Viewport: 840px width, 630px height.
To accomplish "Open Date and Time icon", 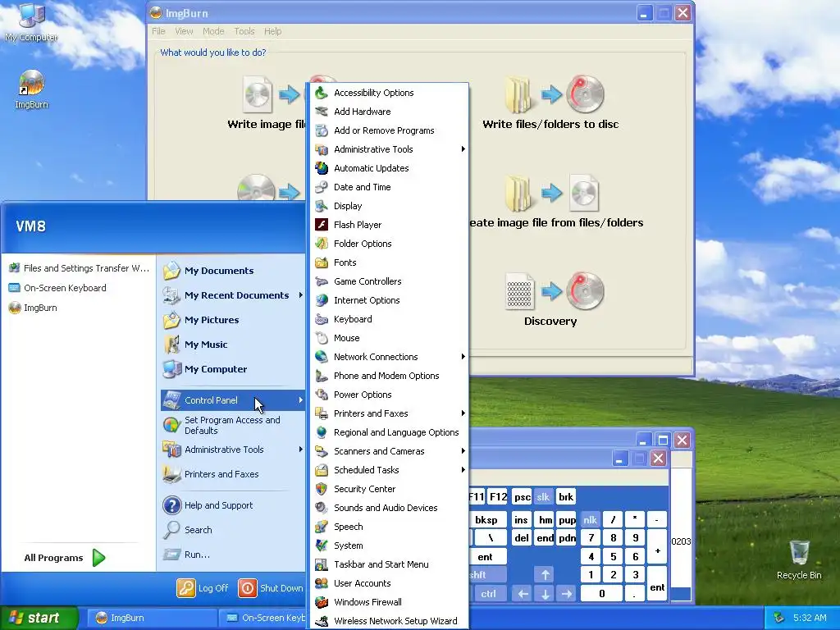I will [x=322, y=187].
